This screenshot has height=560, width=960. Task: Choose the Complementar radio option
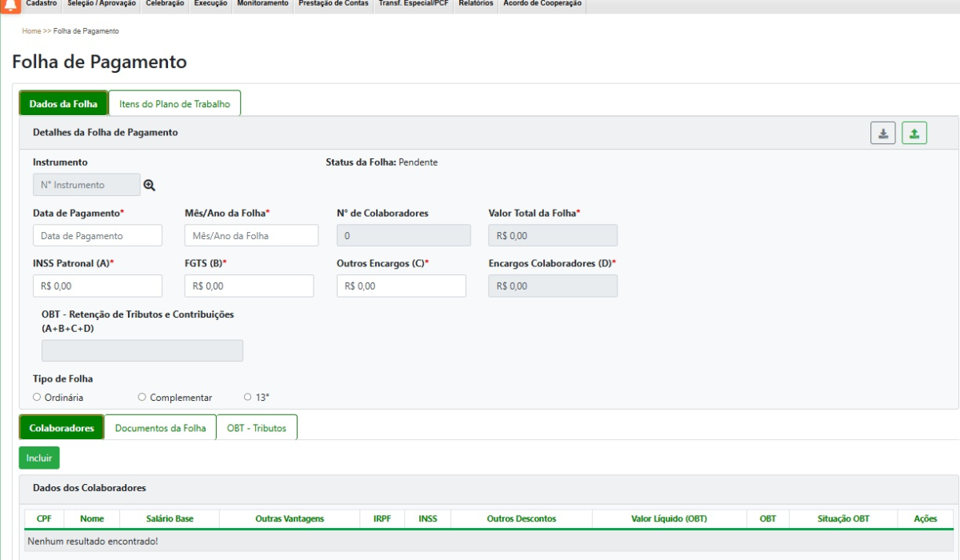(x=142, y=397)
